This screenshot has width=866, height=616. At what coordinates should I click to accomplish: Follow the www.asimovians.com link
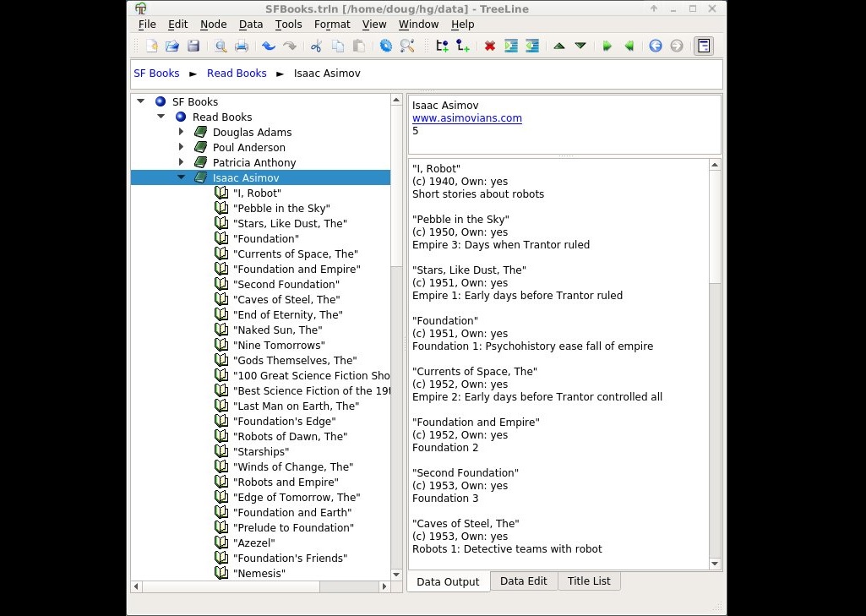[x=466, y=117]
